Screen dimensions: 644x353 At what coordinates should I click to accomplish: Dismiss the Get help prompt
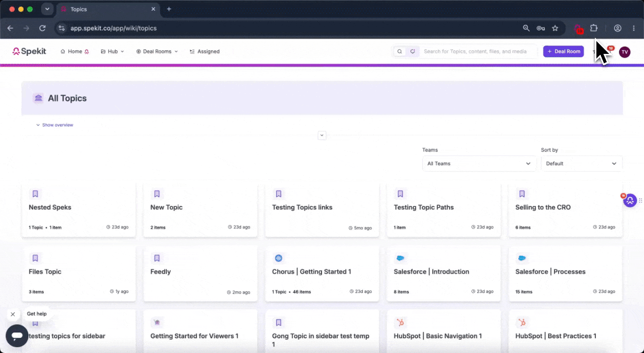coord(13,314)
